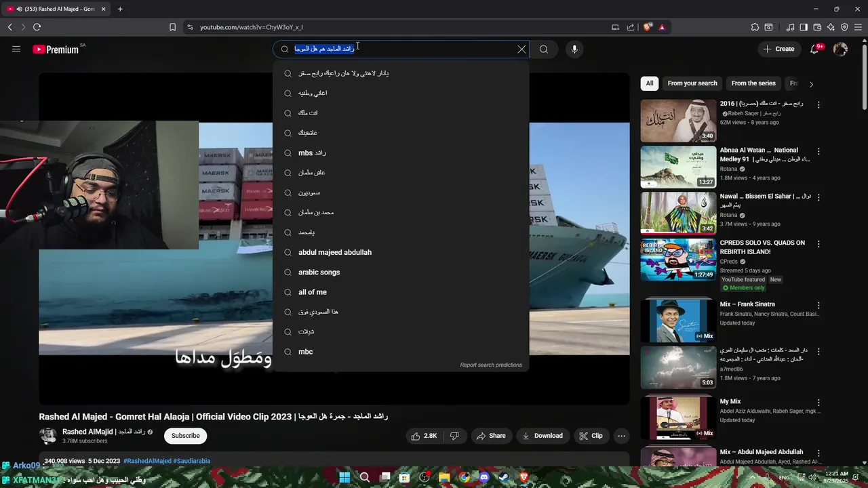Open options for the CPREDS video
This screenshot has height=488, width=868.
(818, 244)
